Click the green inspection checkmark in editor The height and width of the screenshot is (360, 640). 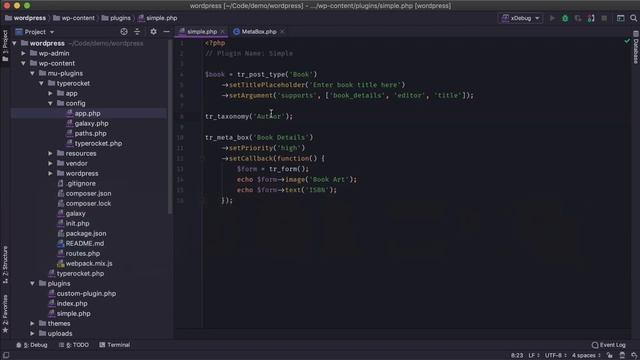627,41
